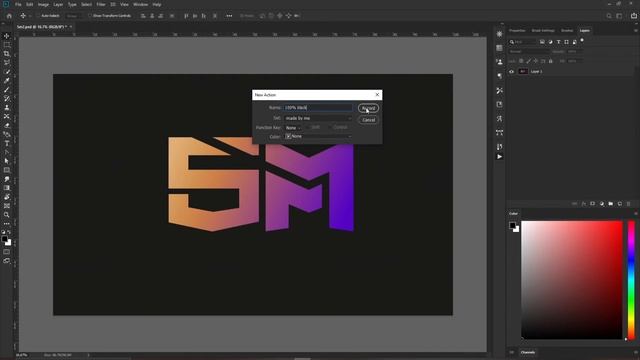Viewport: 640px width, 360px height.
Task: Close the document tab
Action: point(71,27)
